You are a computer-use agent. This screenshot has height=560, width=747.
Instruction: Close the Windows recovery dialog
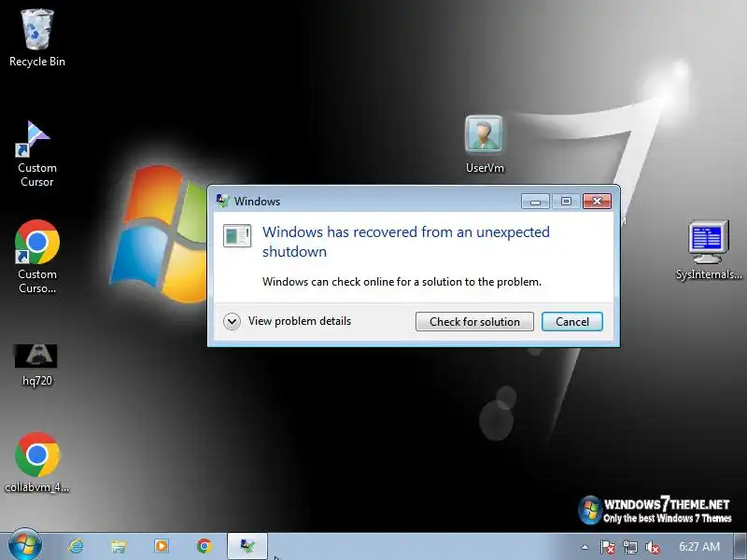[597, 201]
